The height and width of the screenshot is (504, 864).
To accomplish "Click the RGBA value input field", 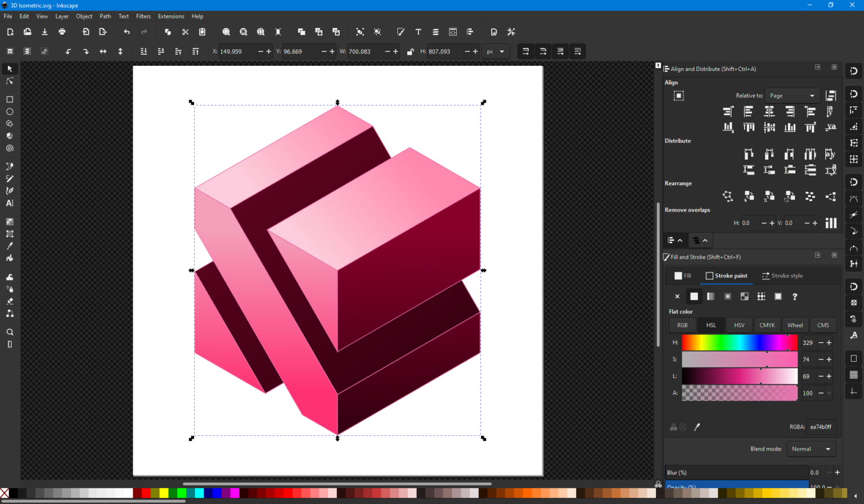I will (821, 427).
